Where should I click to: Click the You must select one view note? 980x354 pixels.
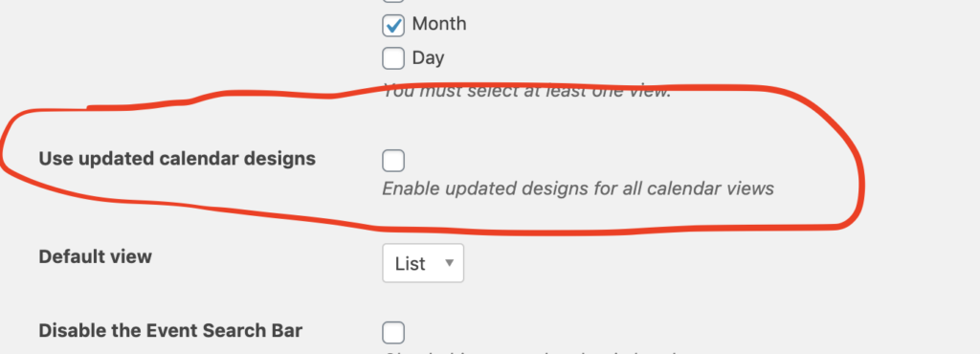pyautogui.click(x=526, y=91)
